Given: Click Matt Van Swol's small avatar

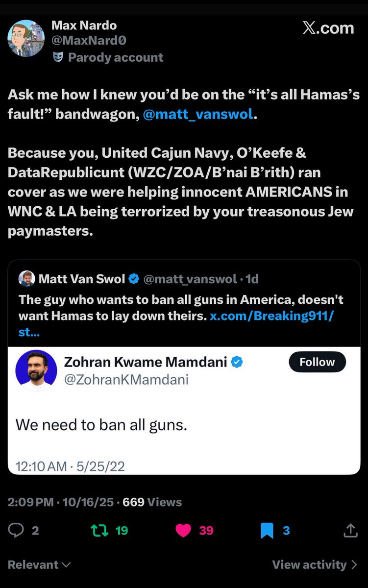Looking at the screenshot, I should click(x=26, y=279).
